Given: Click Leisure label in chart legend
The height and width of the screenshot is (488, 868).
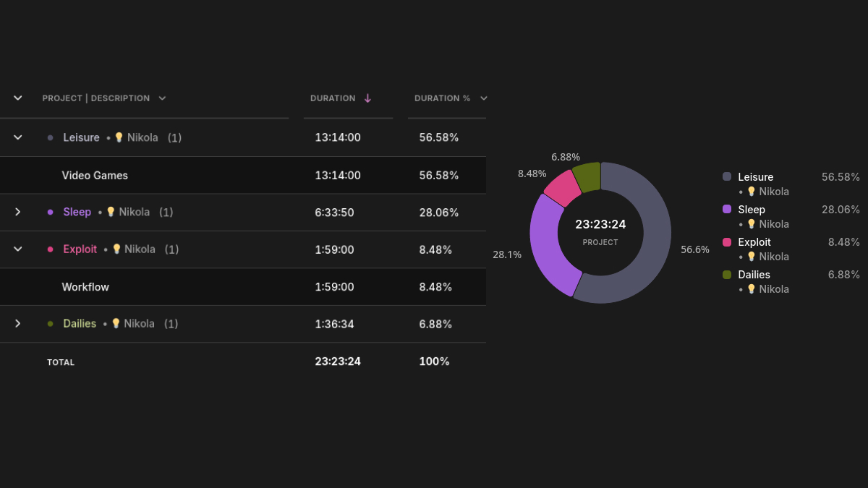Looking at the screenshot, I should [x=756, y=176].
